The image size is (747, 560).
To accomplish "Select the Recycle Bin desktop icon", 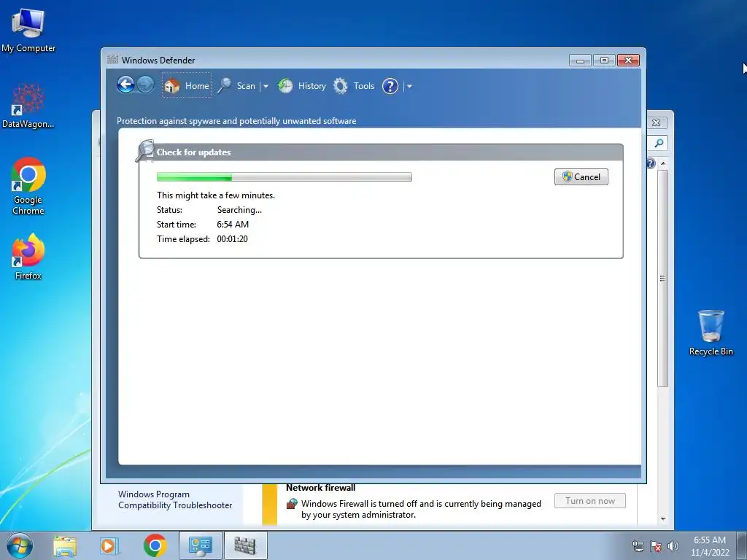I will (x=711, y=332).
